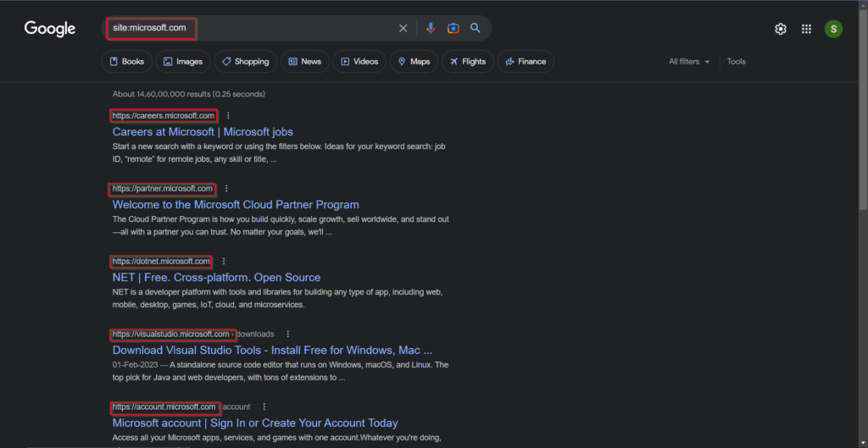Open three-dot menu for account.microsoft.com result

[x=264, y=407]
